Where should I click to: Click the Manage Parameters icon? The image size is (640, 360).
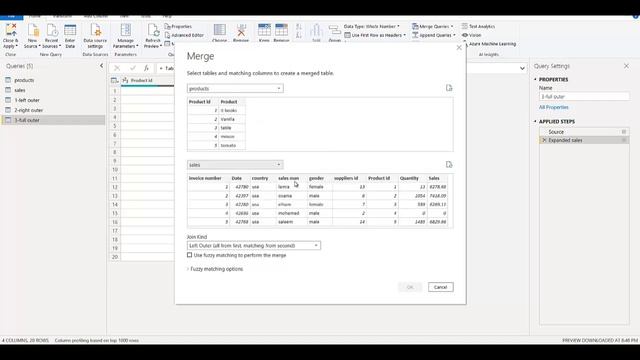[x=126, y=30]
